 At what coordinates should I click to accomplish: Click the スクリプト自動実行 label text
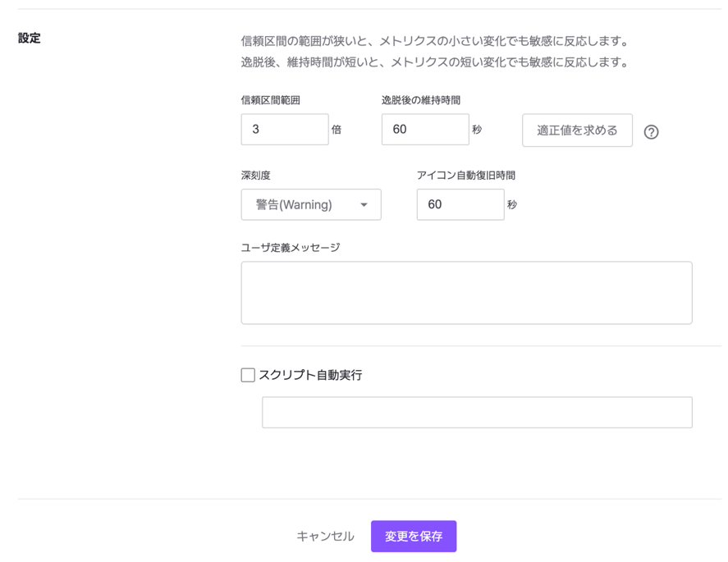[310, 375]
